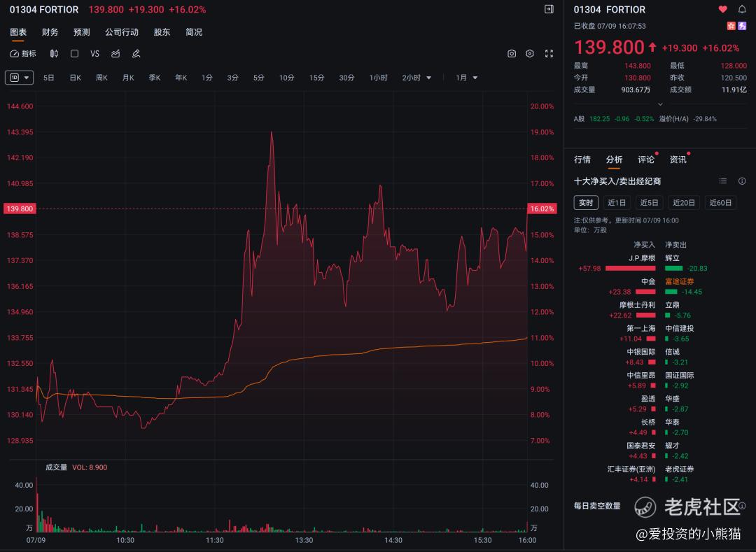Open chart settings hexagon gear
The image size is (756, 552).
530,53
